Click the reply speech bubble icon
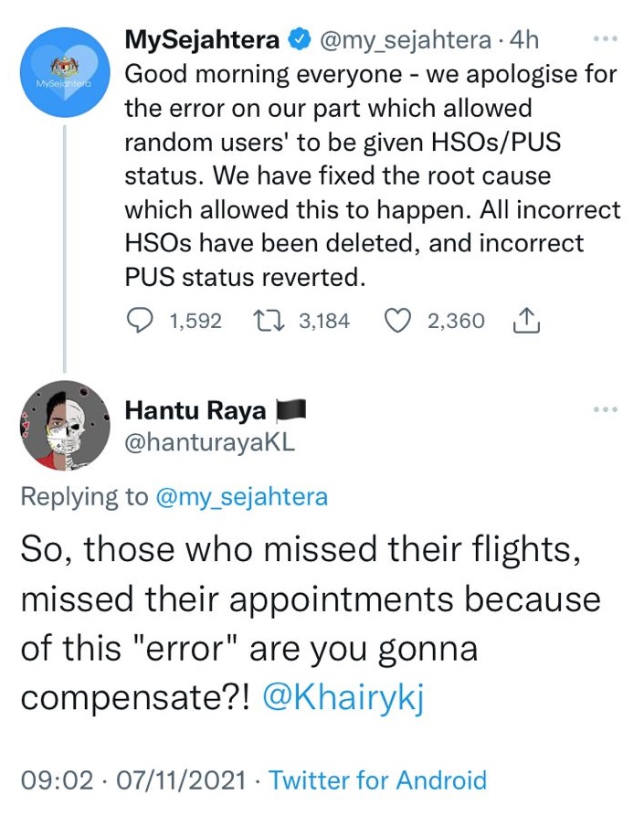The image size is (644, 816). pyautogui.click(x=140, y=321)
